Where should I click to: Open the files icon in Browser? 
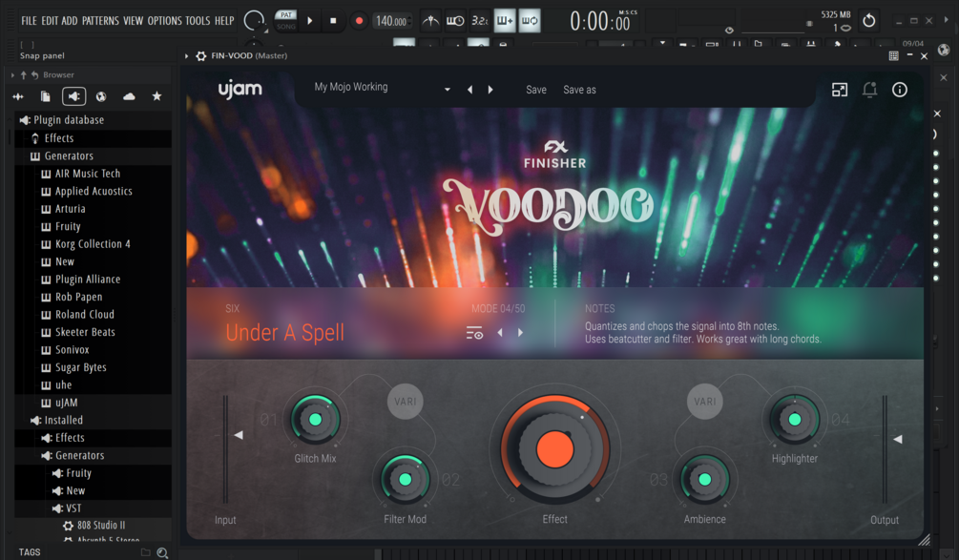point(45,96)
